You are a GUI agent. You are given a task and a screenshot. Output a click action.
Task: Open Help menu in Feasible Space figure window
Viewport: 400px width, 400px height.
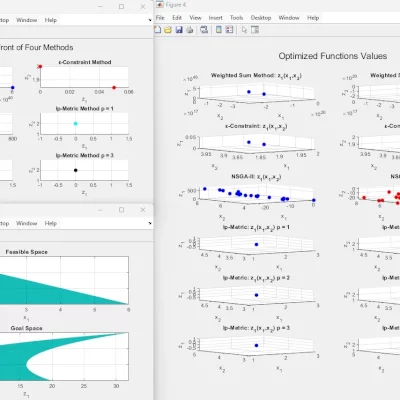pyautogui.click(x=51, y=223)
